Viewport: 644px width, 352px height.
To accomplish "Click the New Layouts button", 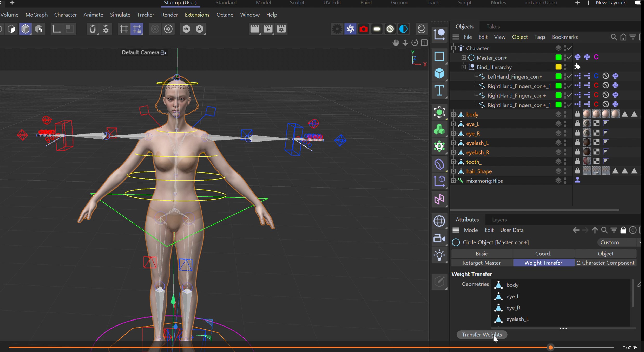I will click(x=611, y=3).
